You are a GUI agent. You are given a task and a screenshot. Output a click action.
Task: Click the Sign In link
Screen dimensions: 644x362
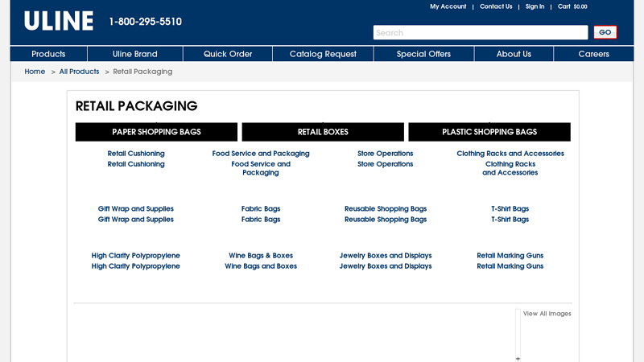[x=535, y=6]
